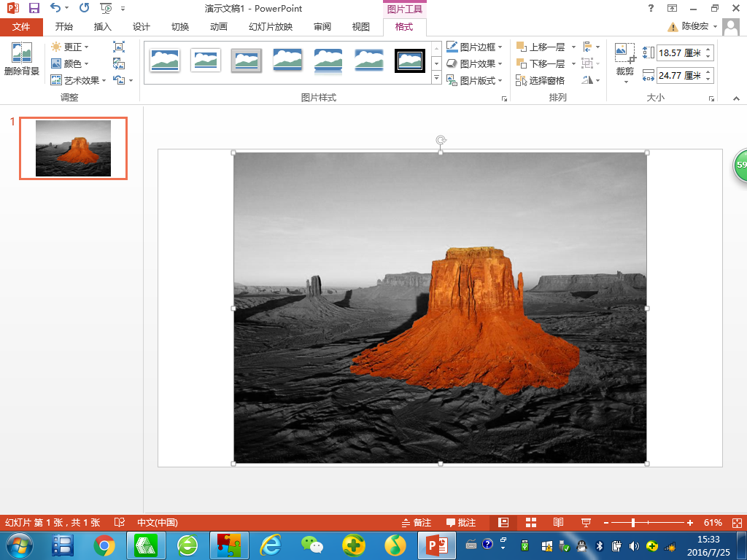
Task: Click the zoom slider in status bar
Action: point(633,523)
